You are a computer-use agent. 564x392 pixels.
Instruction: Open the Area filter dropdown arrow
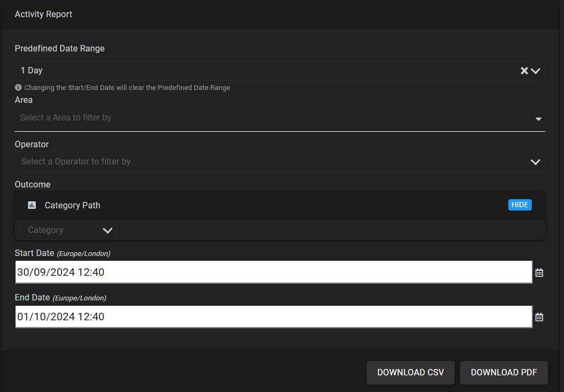(538, 119)
